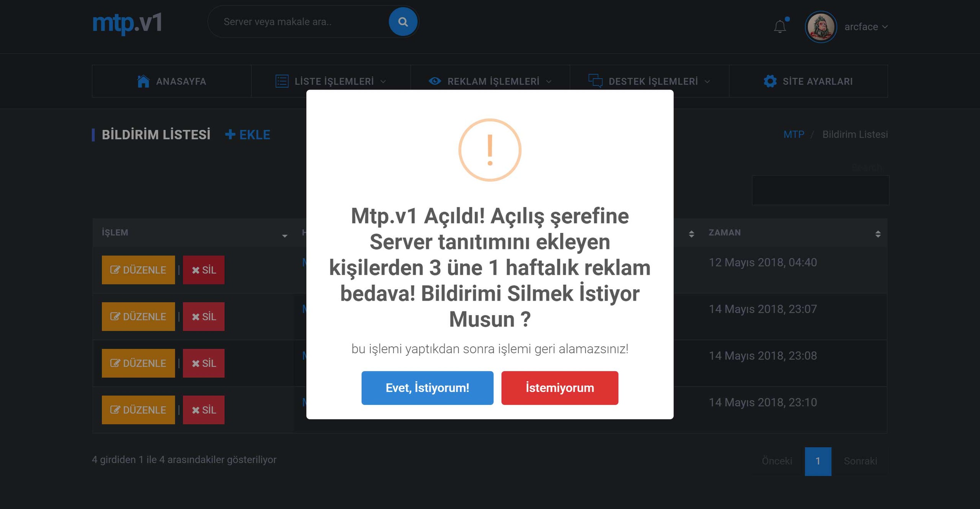The image size is (980, 509).
Task: Click the 14 Mayıs 2018, 23:07 date cell
Action: click(763, 309)
